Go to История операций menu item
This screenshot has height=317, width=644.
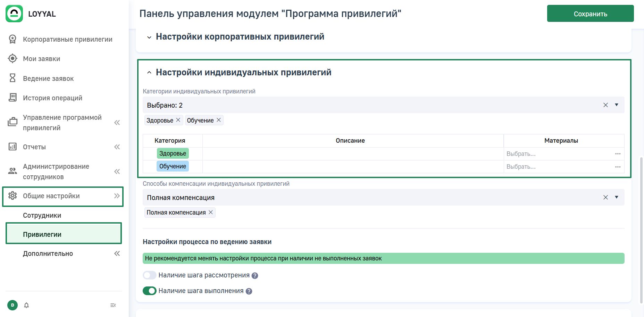tap(52, 98)
